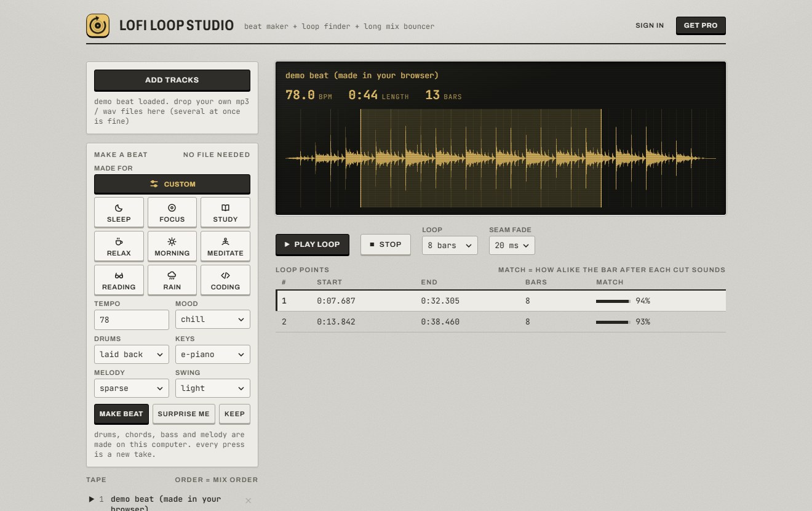Remove the demo beat from the tape

coord(248,501)
